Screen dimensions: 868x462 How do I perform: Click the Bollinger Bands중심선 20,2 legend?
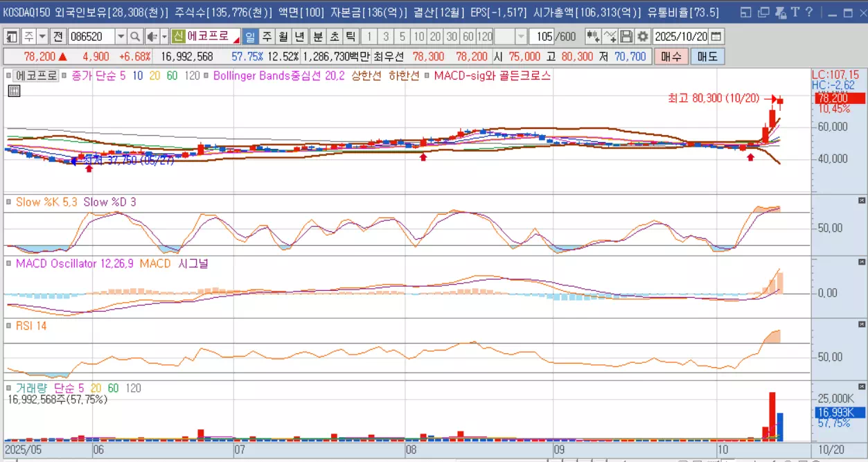pos(278,75)
